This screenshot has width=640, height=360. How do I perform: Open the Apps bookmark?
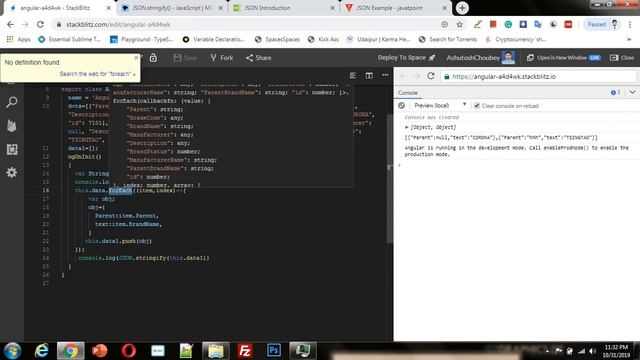click(18, 39)
